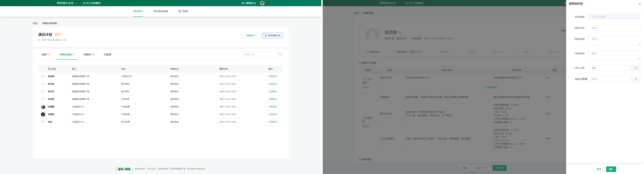
Task: Switch to the 全部 tab
Action: tap(45, 55)
